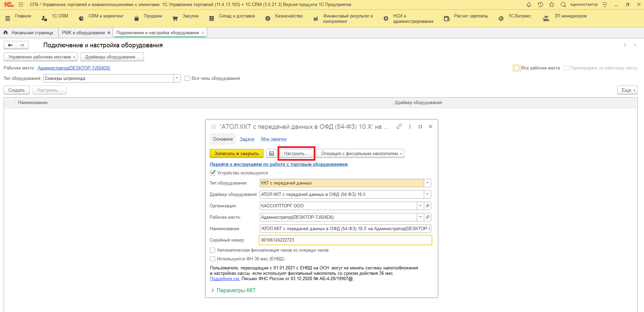Open notifications bell icon

pos(529,4)
